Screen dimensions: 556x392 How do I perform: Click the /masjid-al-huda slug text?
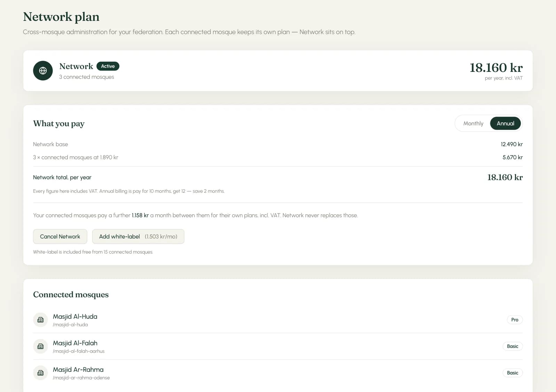click(x=70, y=325)
